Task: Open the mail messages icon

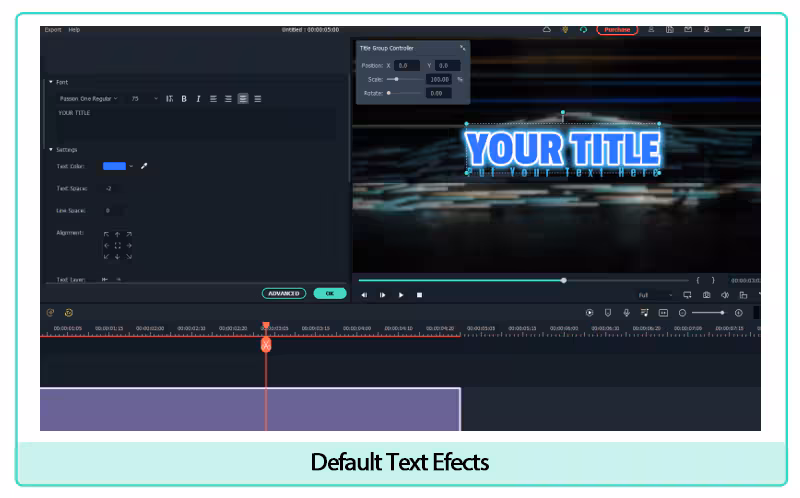Action: click(x=688, y=30)
